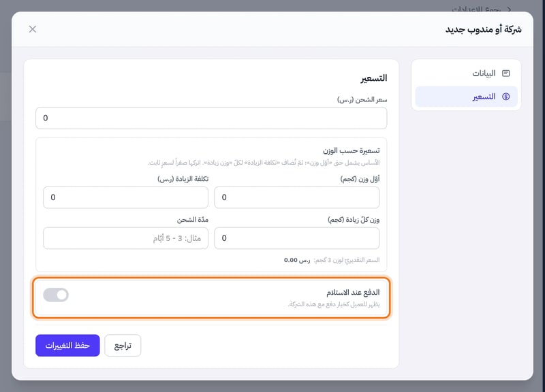Viewport: 545px width, 392px height.
Task: Toggle الدفع عند الاستلام switch
Action: point(56,295)
